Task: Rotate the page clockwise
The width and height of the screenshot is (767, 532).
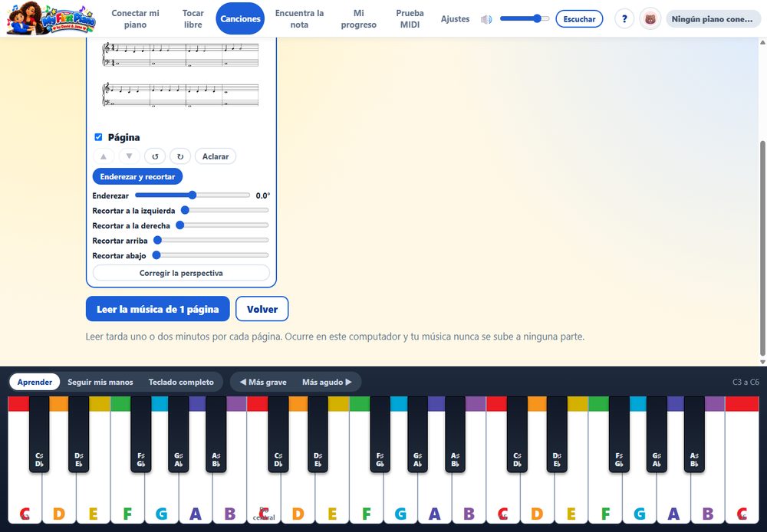Action: coord(180,156)
